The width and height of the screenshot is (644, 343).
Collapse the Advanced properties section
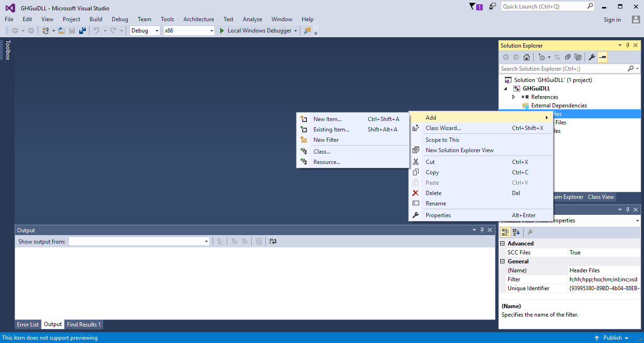pos(503,244)
